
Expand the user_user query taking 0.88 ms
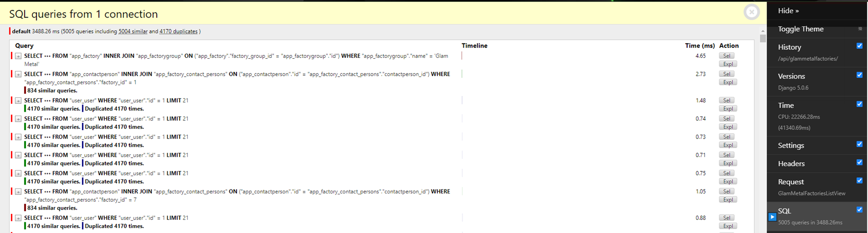pos(18,218)
